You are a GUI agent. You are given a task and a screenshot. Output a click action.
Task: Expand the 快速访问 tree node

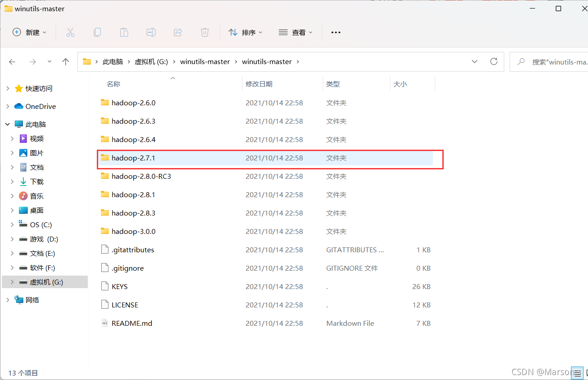tap(7, 88)
